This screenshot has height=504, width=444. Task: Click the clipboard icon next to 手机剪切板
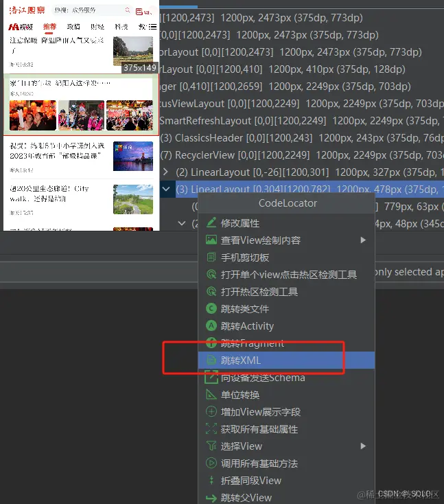coord(211,257)
